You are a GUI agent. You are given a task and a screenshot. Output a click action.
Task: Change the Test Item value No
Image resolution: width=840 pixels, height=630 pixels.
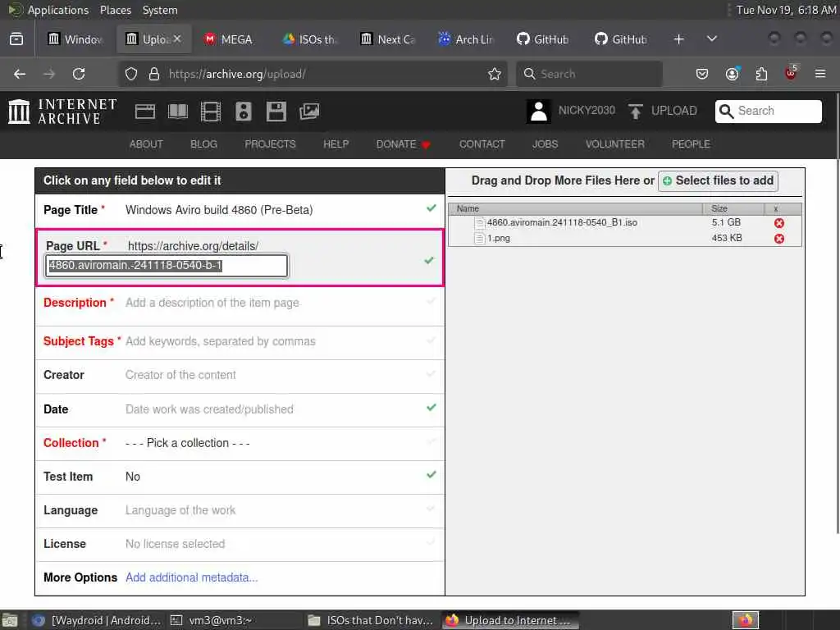133,477
